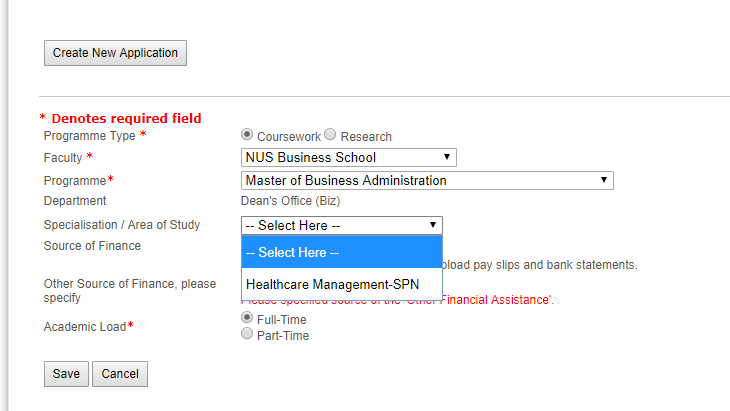Click the Source of Finance label
The width and height of the screenshot is (730, 411).
click(x=92, y=246)
